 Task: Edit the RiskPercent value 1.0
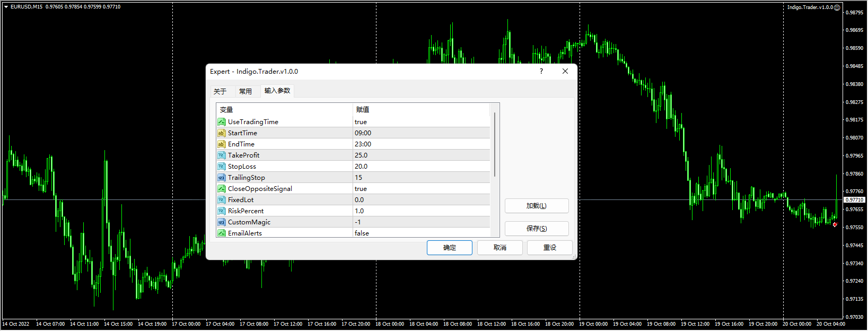pyautogui.click(x=422, y=211)
